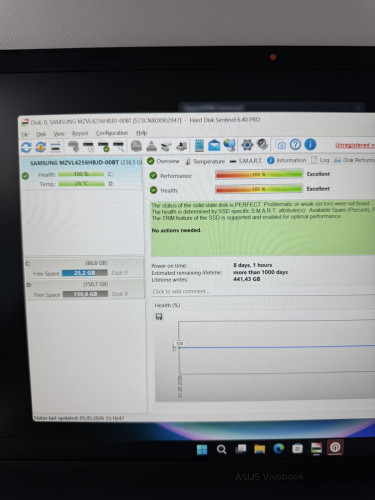Switch to the Temperature tab
Viewport: 375px width, 500px height.
point(205,161)
